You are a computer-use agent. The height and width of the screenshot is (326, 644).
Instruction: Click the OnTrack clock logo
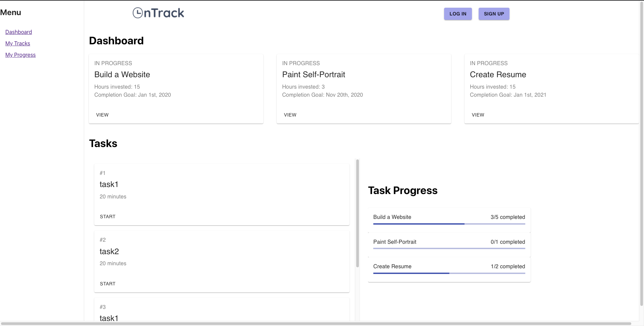(x=158, y=13)
